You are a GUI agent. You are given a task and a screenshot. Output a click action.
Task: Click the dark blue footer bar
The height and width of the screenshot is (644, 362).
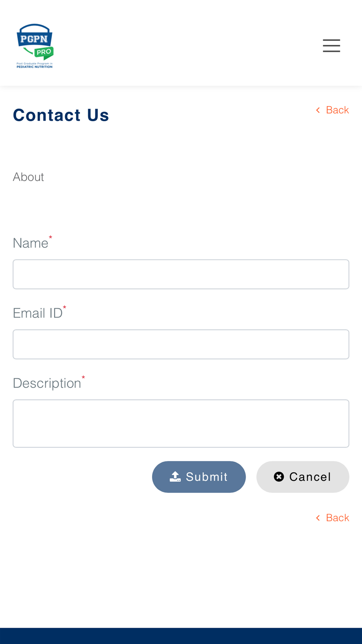[181, 636]
